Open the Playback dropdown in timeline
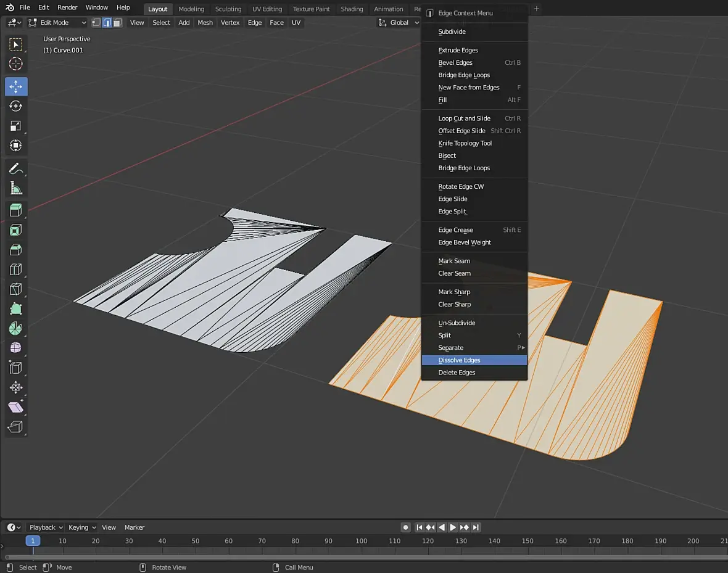 (x=46, y=527)
